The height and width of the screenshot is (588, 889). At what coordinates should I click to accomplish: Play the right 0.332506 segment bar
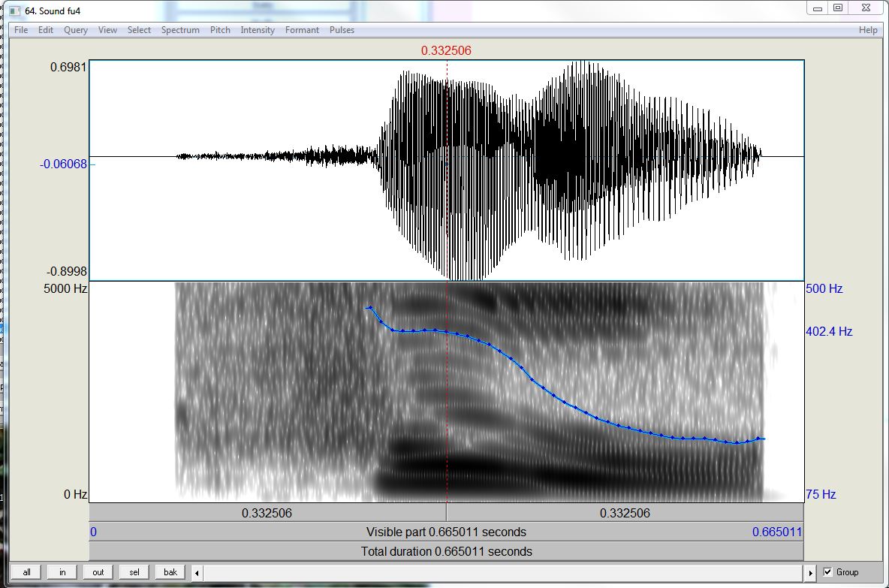click(625, 513)
